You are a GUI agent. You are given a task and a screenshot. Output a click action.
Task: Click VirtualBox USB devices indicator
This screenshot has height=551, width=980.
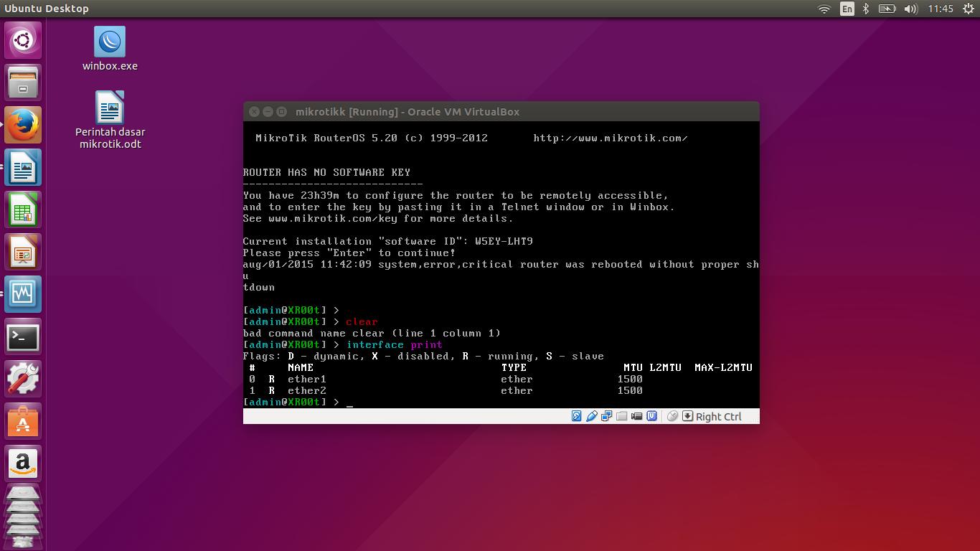(591, 416)
